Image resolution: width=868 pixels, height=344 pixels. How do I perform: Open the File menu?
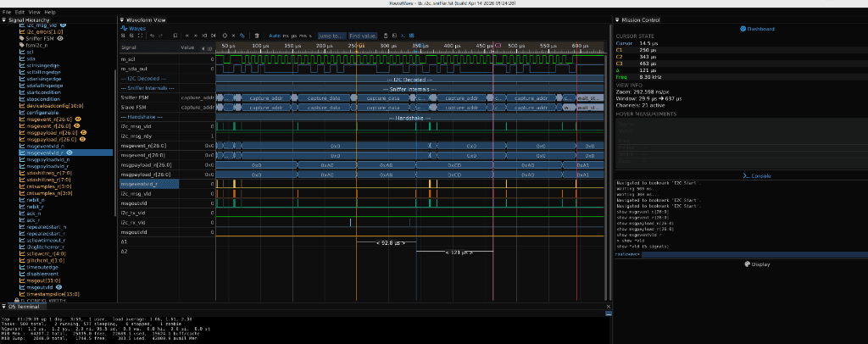7,12
